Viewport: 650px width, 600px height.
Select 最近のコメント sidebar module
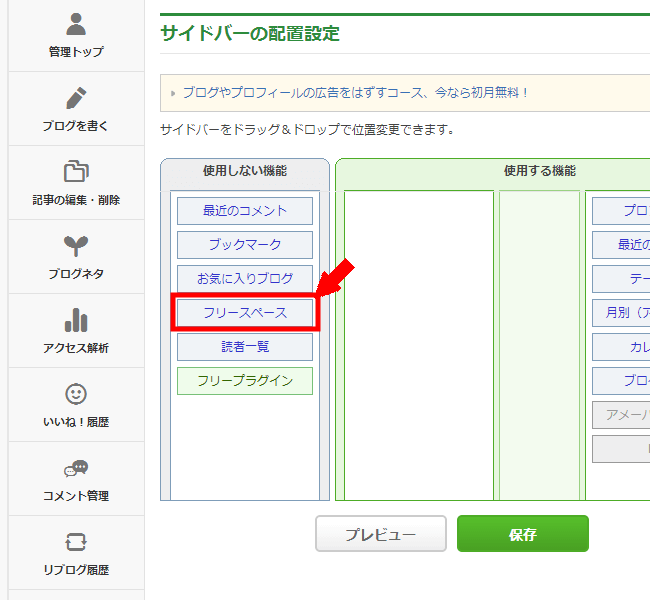click(x=245, y=211)
